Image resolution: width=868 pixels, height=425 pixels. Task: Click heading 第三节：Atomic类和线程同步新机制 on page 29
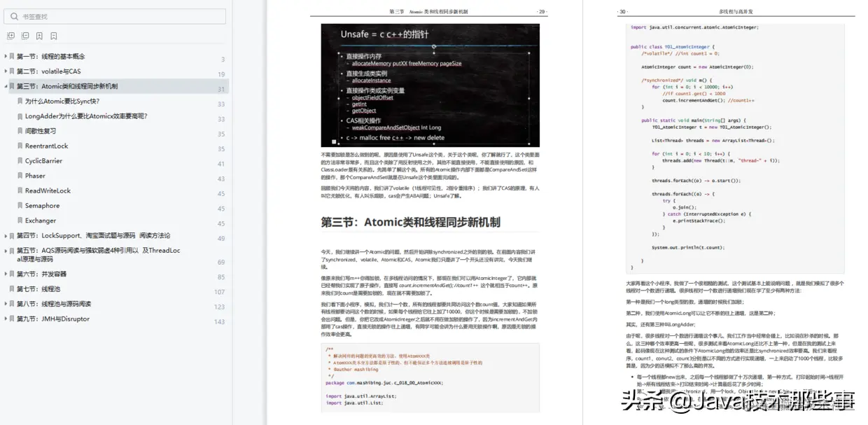point(410,222)
